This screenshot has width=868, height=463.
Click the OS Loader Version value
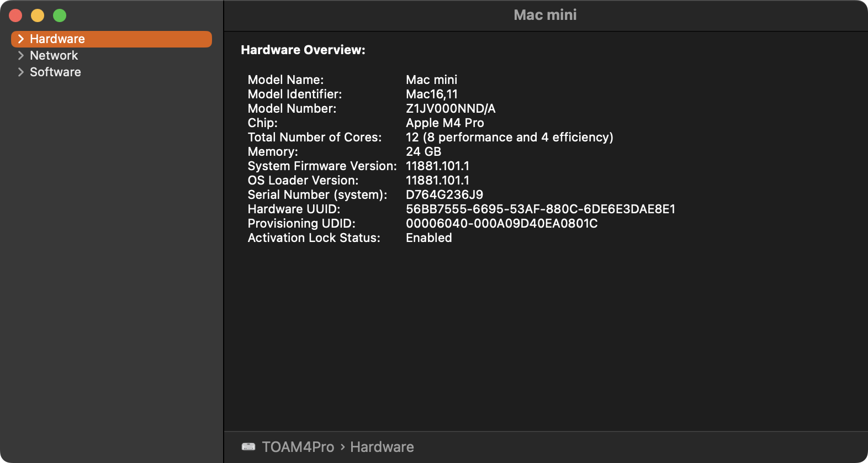pyautogui.click(x=438, y=180)
